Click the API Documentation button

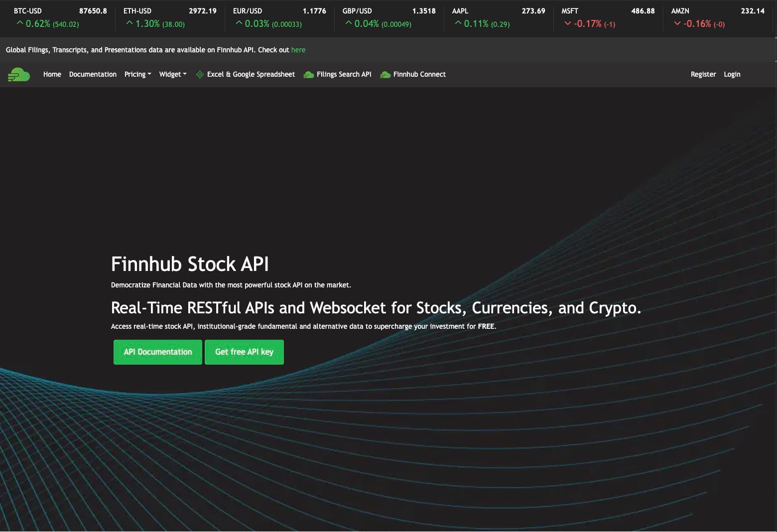[x=157, y=352]
